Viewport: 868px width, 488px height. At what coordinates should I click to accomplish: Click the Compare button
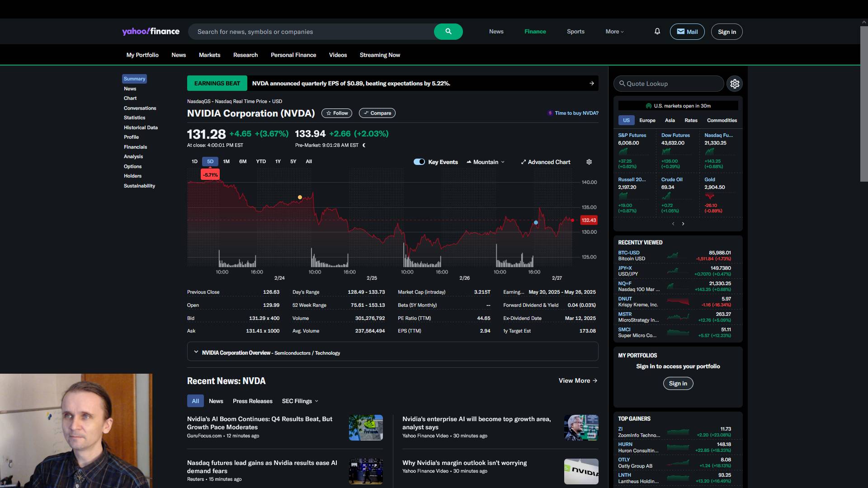[377, 113]
